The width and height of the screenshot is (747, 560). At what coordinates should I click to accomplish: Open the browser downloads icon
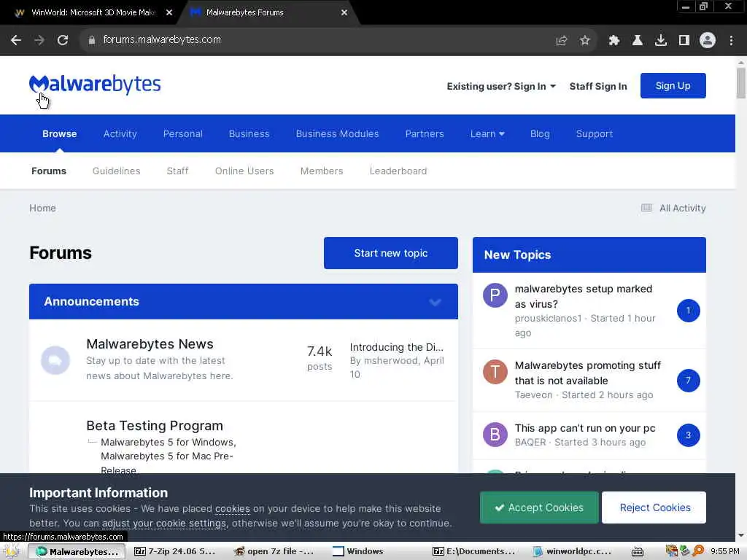click(661, 41)
